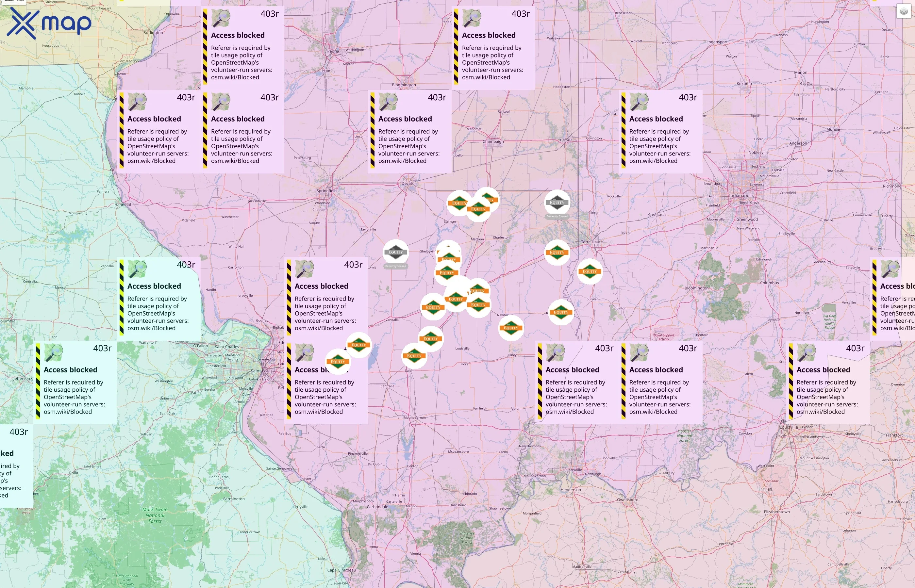915x588 pixels.
Task: Open the map layers switcher button
Action: [904, 11]
